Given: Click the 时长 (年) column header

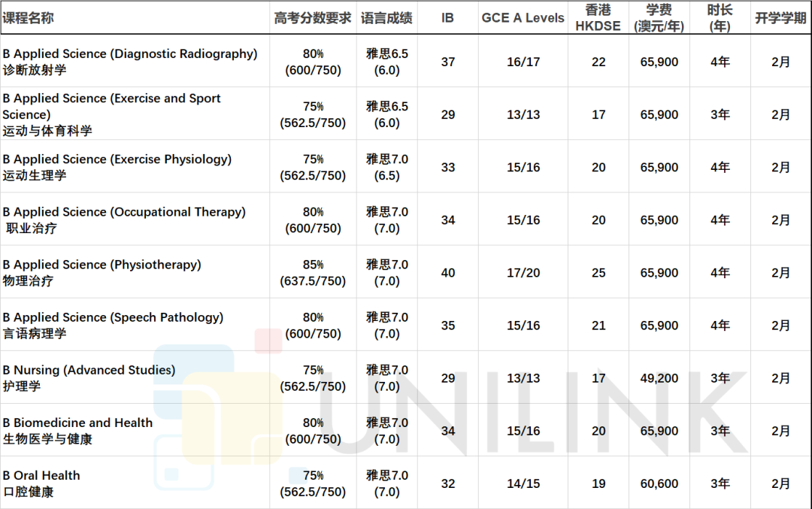Looking at the screenshot, I should coord(720,18).
